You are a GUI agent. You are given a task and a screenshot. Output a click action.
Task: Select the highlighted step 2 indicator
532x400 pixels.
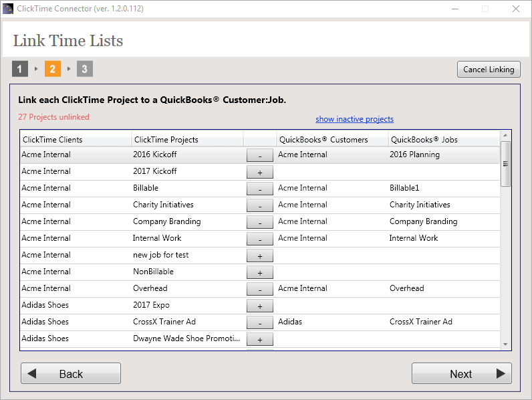coord(53,69)
